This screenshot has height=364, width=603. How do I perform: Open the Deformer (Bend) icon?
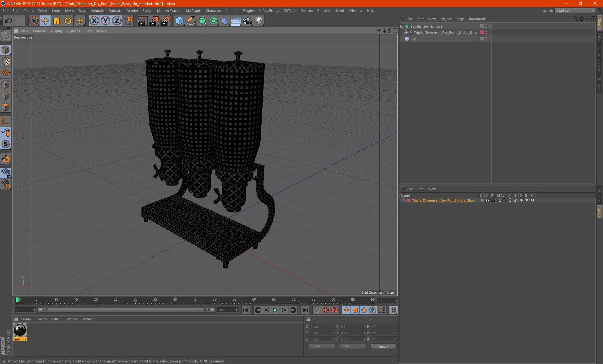click(225, 21)
